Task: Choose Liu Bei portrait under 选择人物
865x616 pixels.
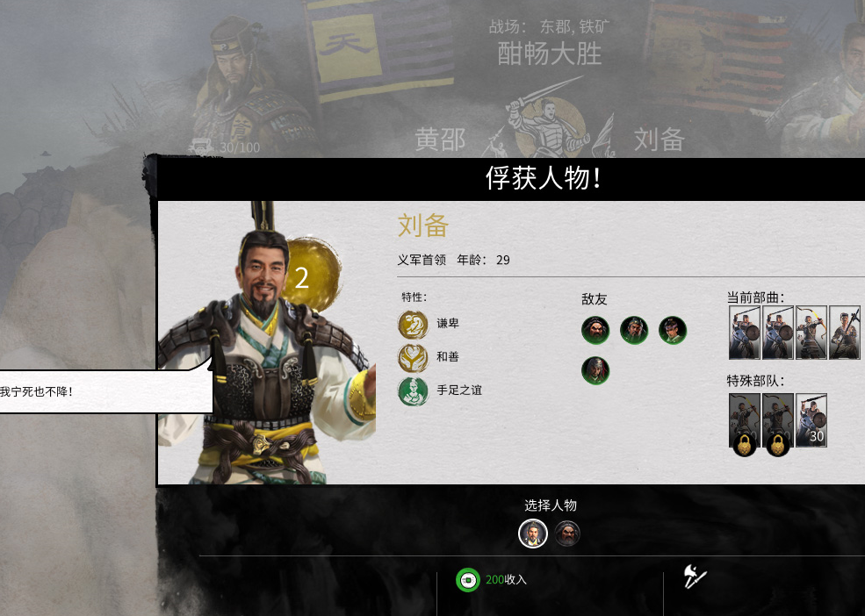Action: tap(532, 534)
